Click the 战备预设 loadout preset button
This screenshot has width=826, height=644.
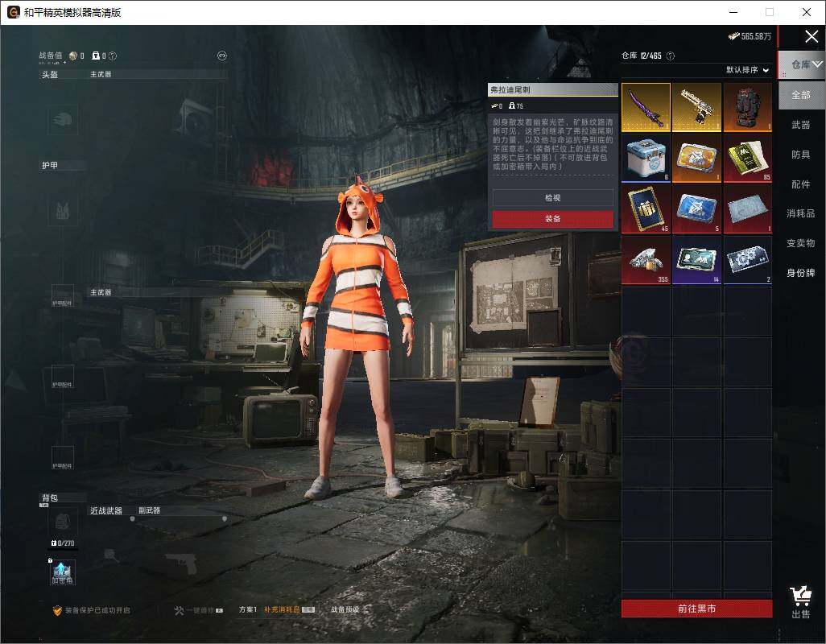point(345,609)
